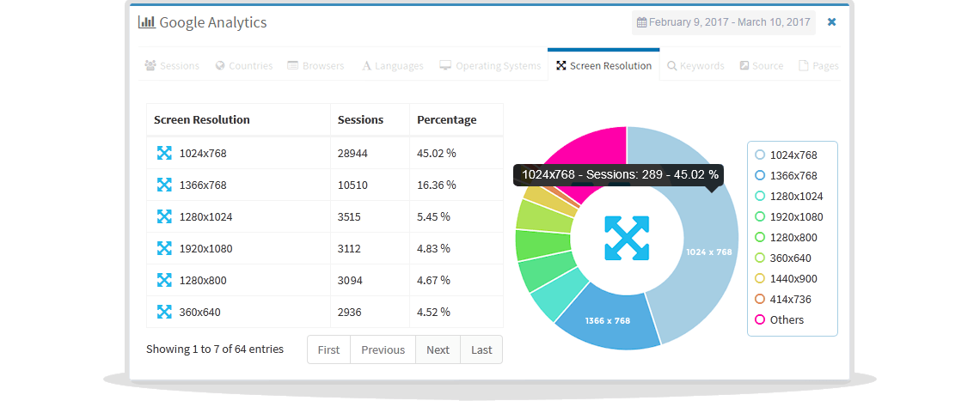Click the 16.36 % percentage cell
This screenshot has height=401, width=980.
pos(456,185)
